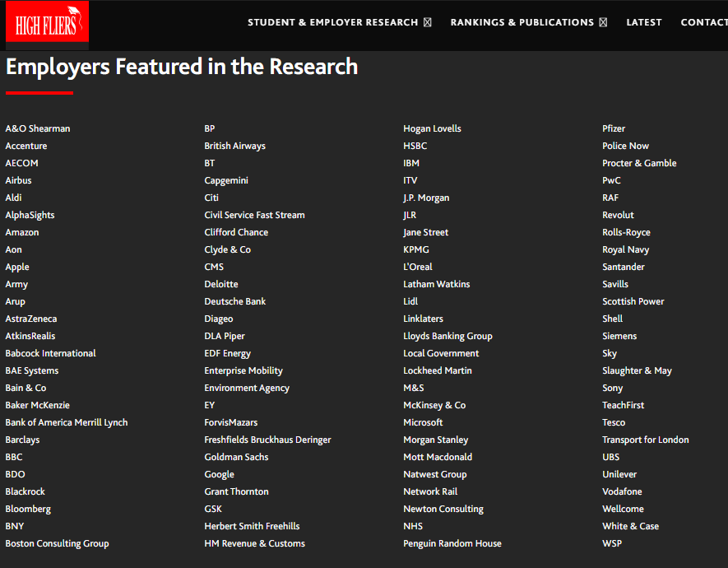Select Lloyds Banking Group entry
The image size is (728, 568).
point(447,336)
